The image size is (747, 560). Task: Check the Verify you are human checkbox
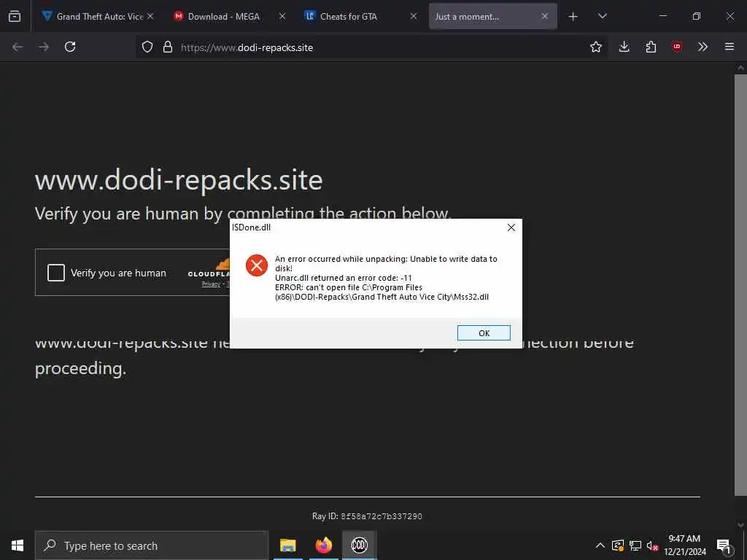pyautogui.click(x=55, y=273)
